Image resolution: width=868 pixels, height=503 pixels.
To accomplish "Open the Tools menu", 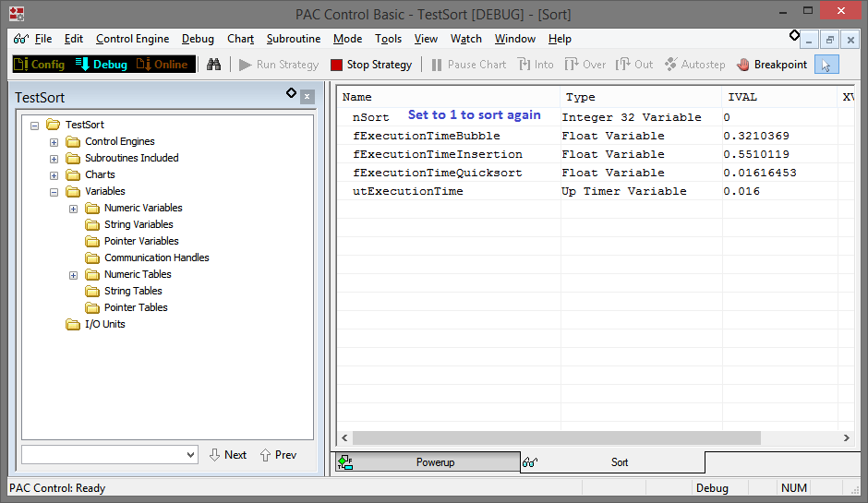I will point(388,39).
